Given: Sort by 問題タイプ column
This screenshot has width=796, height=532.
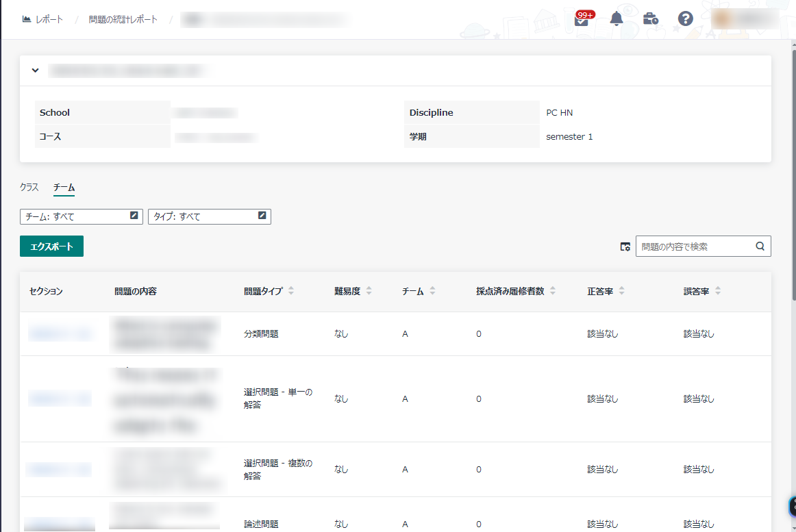Looking at the screenshot, I should pyautogui.click(x=291, y=291).
